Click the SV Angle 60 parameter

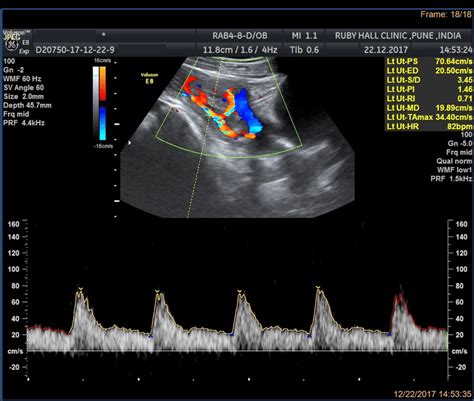pyautogui.click(x=24, y=88)
